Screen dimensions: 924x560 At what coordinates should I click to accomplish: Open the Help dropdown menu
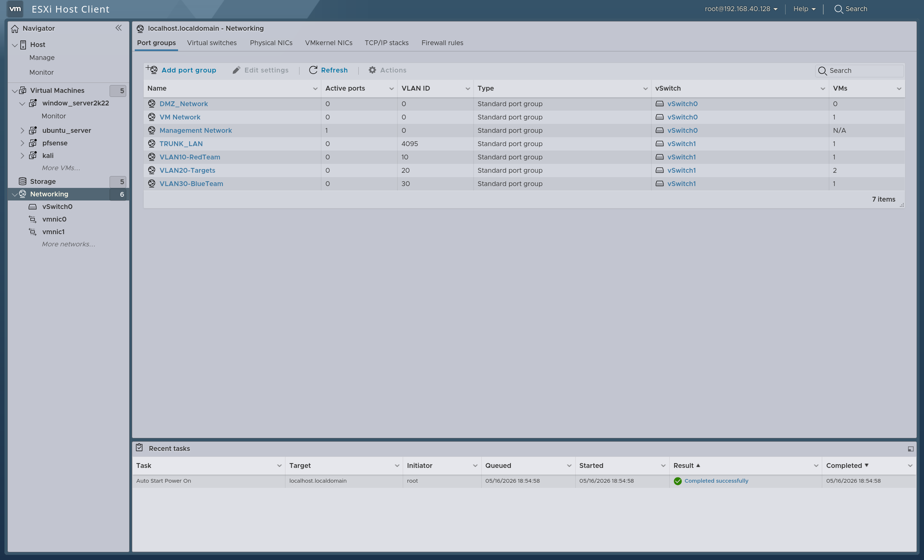[804, 9]
